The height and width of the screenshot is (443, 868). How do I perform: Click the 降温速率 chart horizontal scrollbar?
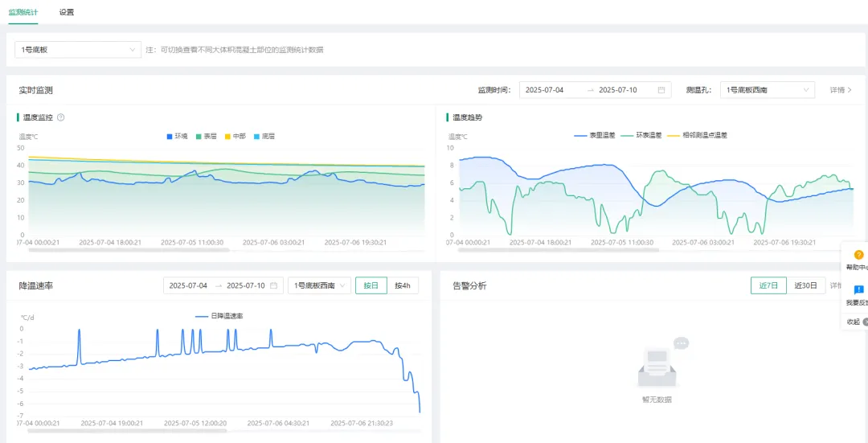[129, 430]
